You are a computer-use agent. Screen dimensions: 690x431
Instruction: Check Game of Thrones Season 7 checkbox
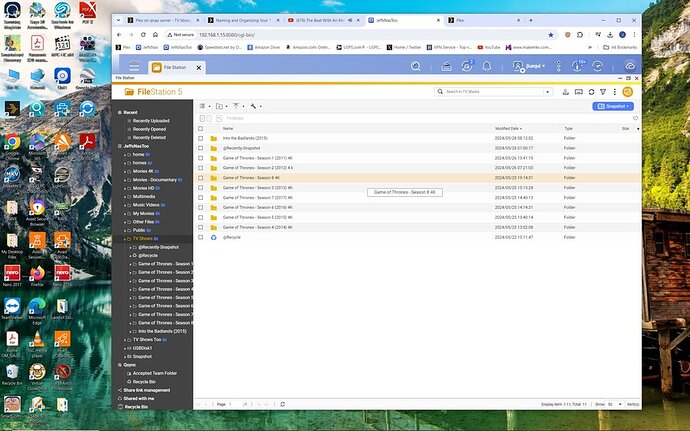click(x=200, y=198)
